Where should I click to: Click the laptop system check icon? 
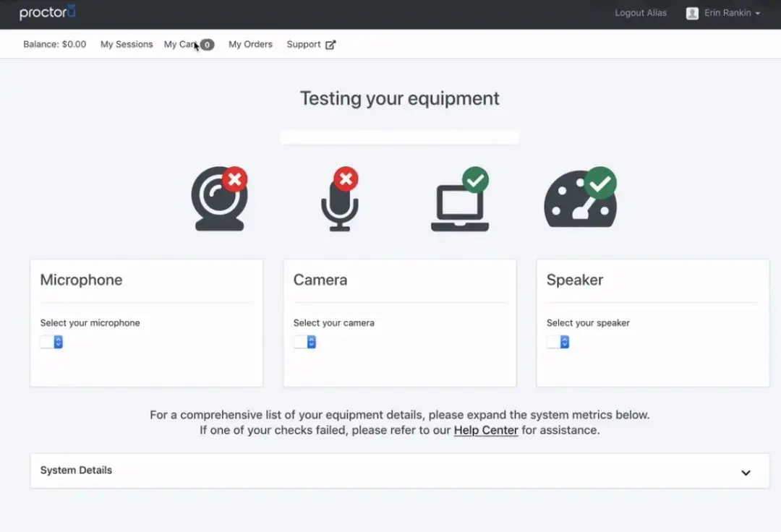click(x=460, y=199)
